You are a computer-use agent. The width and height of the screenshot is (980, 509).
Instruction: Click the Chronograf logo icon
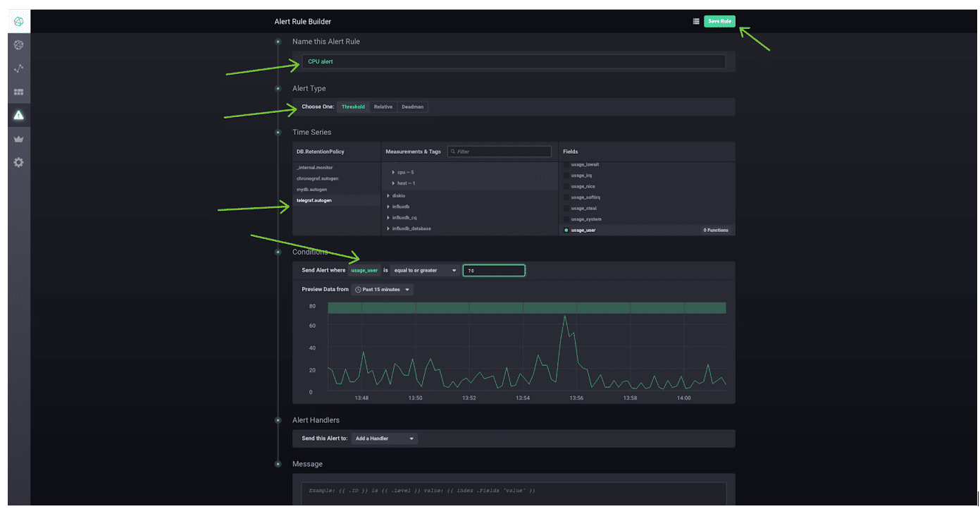point(19,22)
